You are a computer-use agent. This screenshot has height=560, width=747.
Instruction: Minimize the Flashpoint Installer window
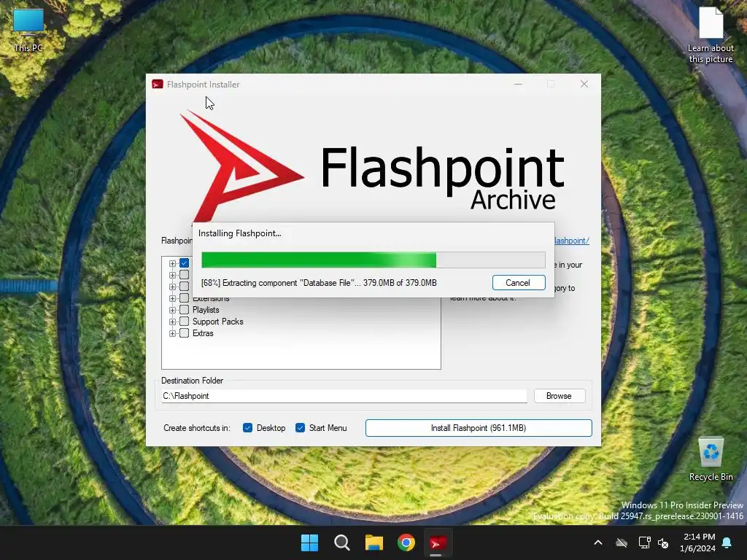[x=519, y=85]
